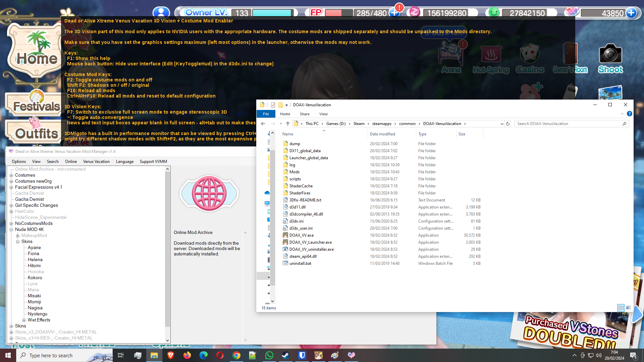Image resolution: width=644 pixels, height=362 pixels.
Task: Sort files by the Name column
Action: click(324, 134)
